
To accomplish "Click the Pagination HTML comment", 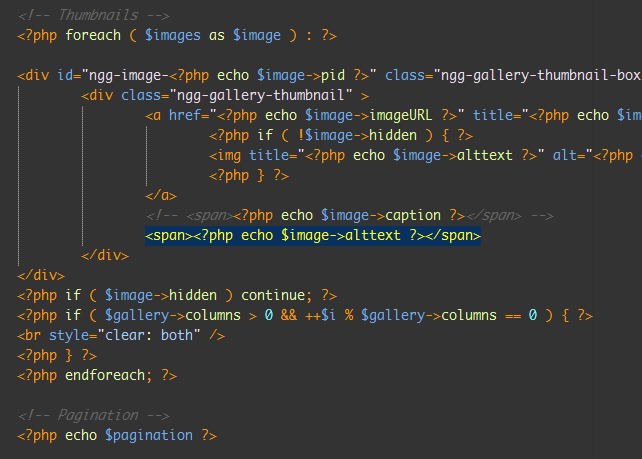I will (x=93, y=415).
